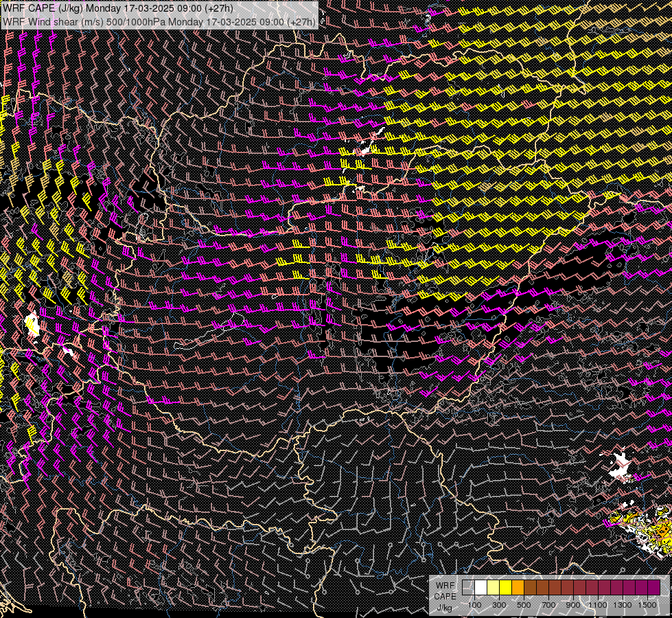This screenshot has width=672, height=618.
Task: Click the legend value 700
Action: (548, 605)
